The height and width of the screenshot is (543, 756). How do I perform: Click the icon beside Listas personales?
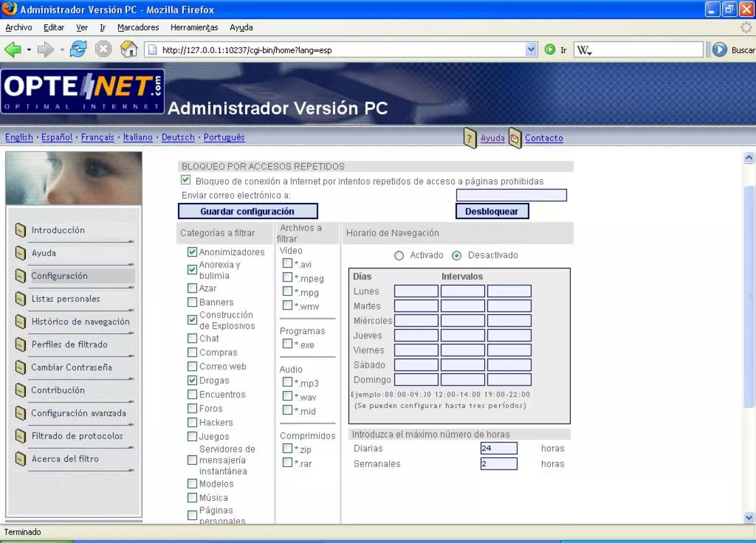(x=20, y=298)
